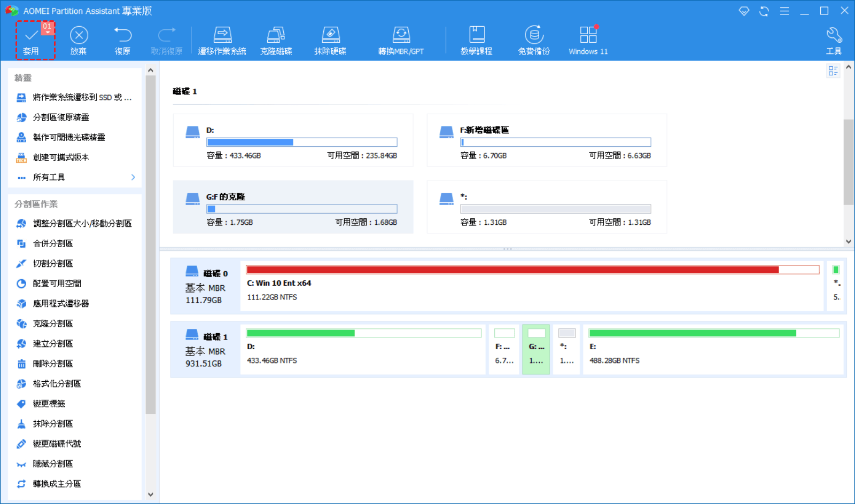Viewport: 855px width, 504px height.
Task: Select D: 433.46GB NTFS block in disk map
Action: [x=363, y=350]
